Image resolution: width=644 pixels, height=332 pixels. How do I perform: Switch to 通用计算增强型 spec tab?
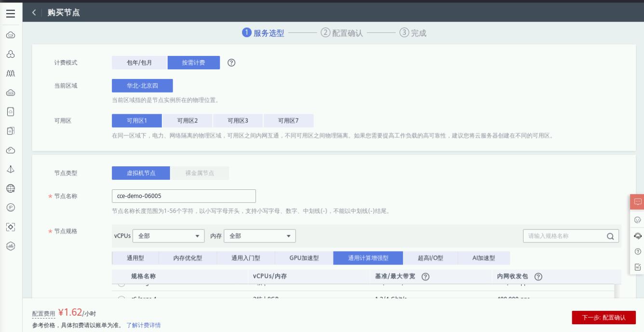click(368, 258)
